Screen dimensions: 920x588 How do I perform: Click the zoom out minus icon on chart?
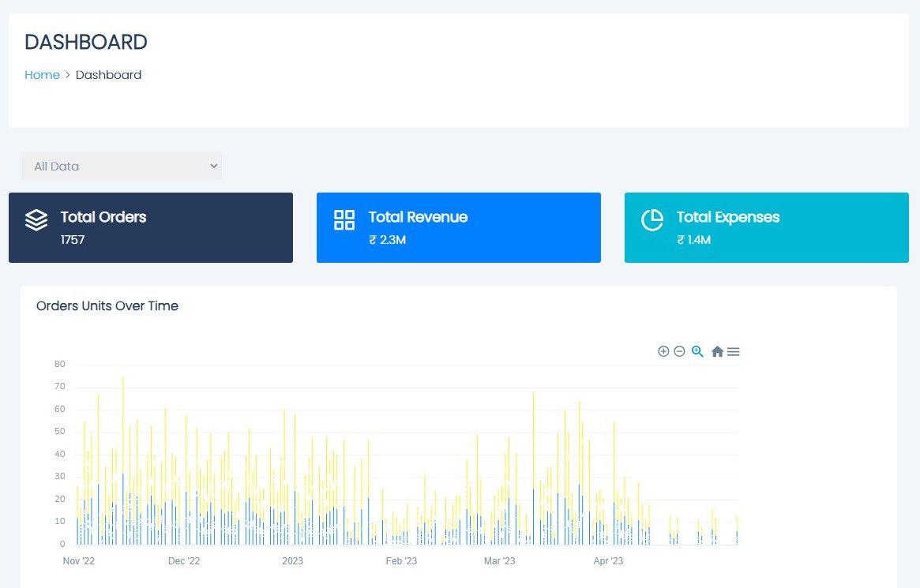click(679, 351)
